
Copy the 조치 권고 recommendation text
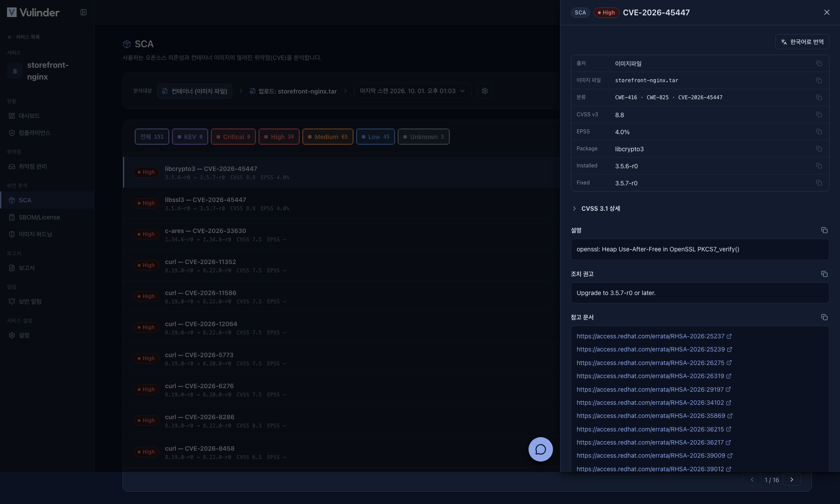click(824, 274)
